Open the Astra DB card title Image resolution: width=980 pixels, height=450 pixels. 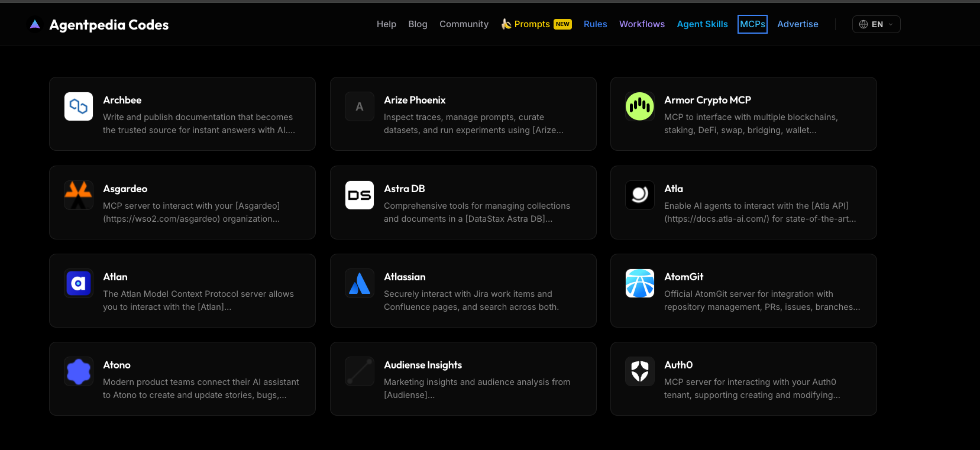[405, 189]
